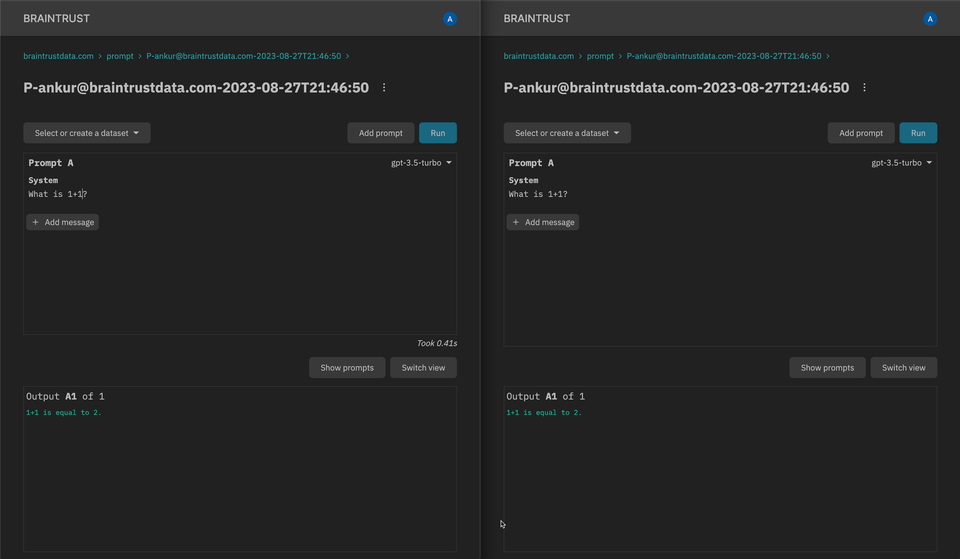The image size is (960, 559).
Task: Click the user avatar in the left pane
Action: point(450,19)
